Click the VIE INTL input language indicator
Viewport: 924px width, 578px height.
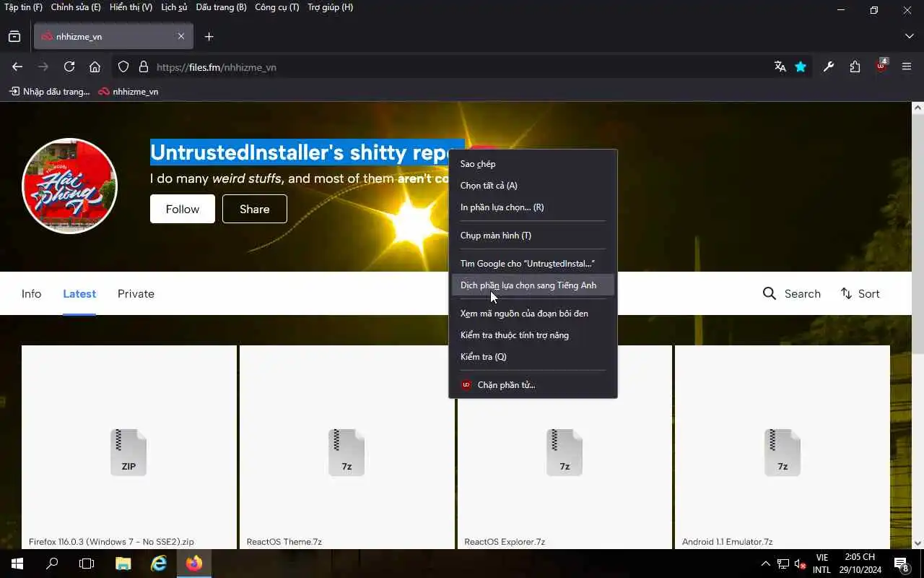point(821,564)
